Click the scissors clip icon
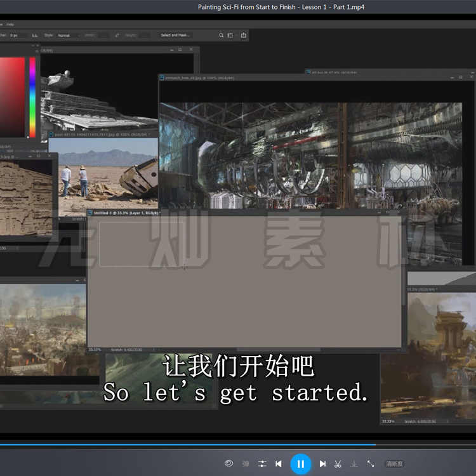This screenshot has height=476, width=476. pos(338,464)
